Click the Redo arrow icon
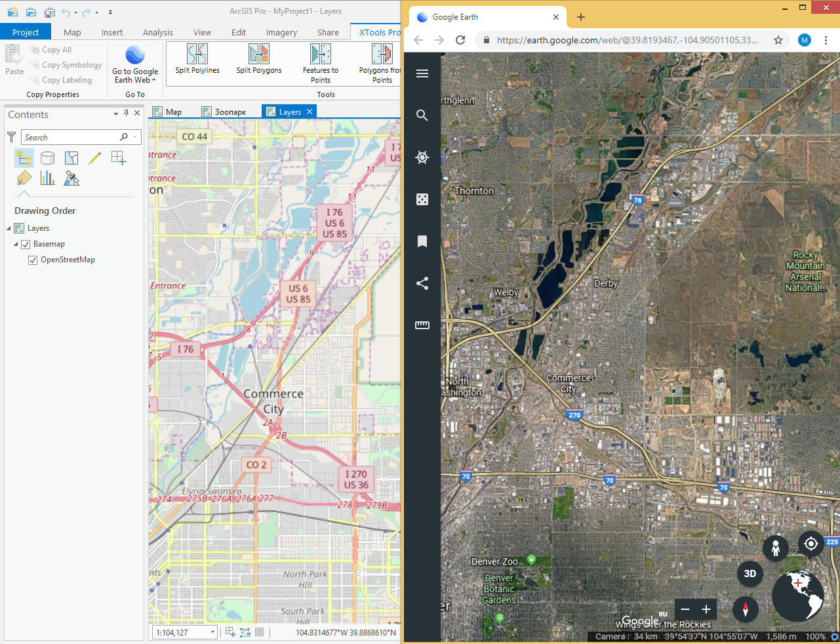This screenshot has width=840, height=644. click(86, 12)
